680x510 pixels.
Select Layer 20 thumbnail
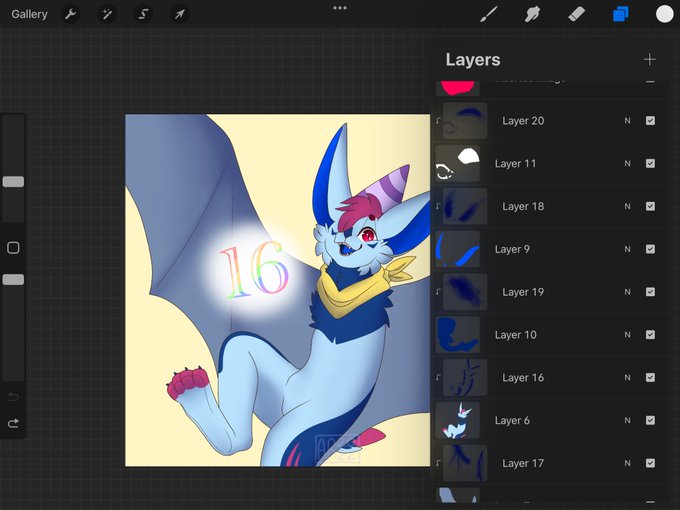(465, 121)
